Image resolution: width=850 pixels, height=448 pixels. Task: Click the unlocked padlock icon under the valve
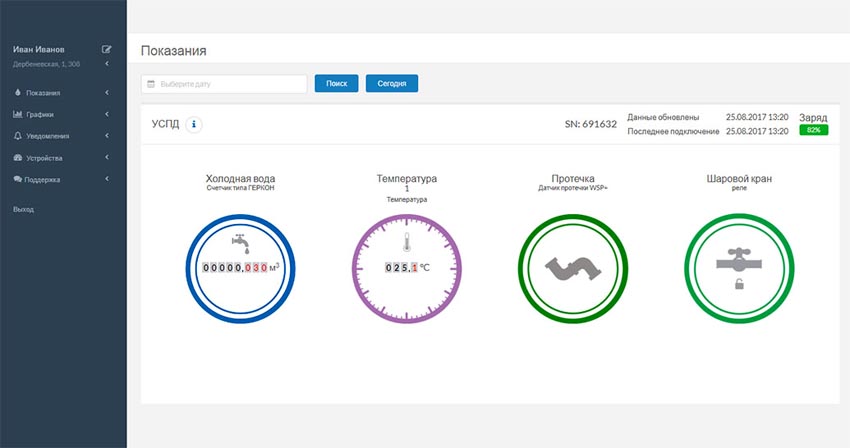[739, 284]
